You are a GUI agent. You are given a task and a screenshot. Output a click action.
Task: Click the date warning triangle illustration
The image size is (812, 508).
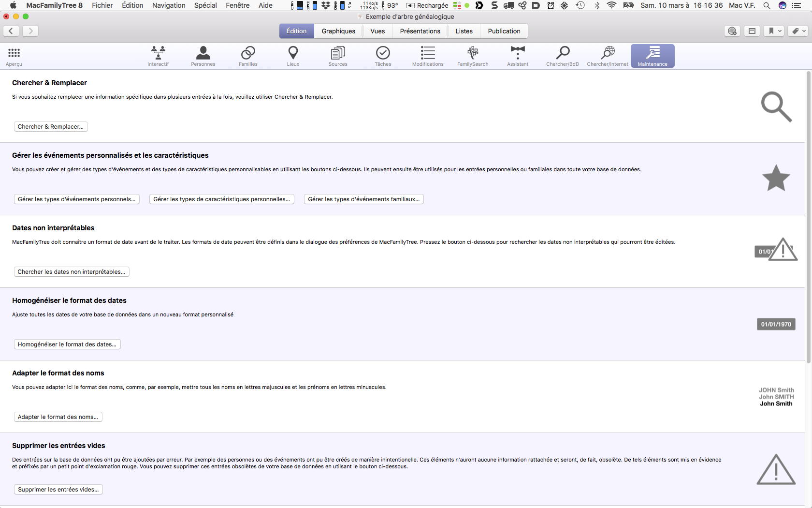point(776,249)
